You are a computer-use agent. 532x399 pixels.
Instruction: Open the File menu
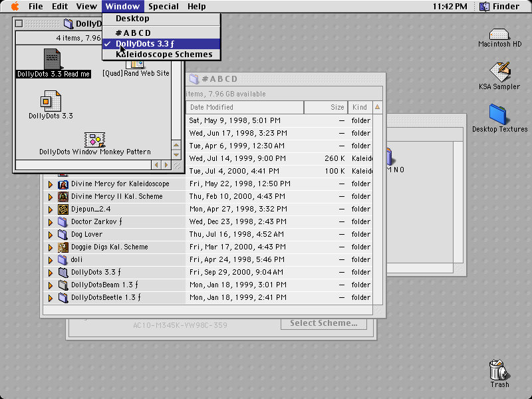[x=36, y=7]
